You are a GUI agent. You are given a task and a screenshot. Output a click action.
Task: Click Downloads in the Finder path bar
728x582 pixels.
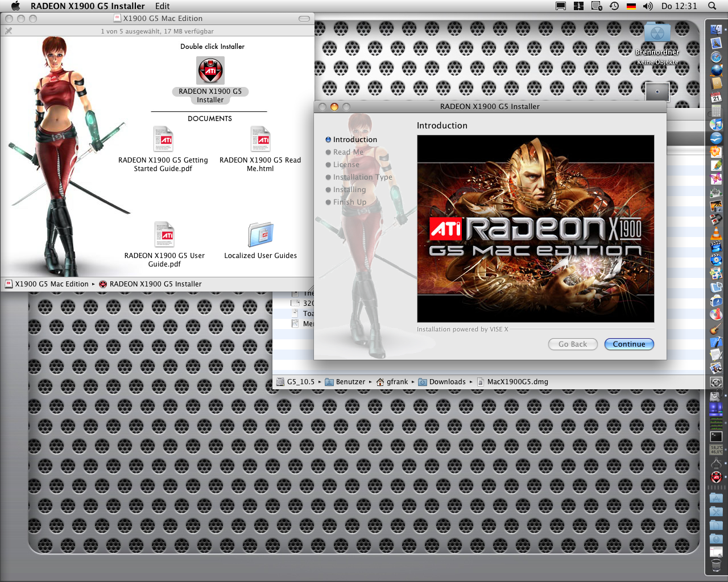[x=447, y=382]
